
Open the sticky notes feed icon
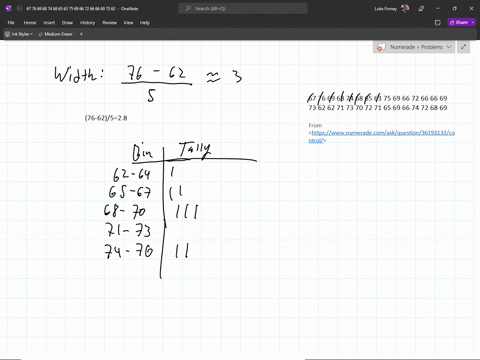[x=438, y=22]
